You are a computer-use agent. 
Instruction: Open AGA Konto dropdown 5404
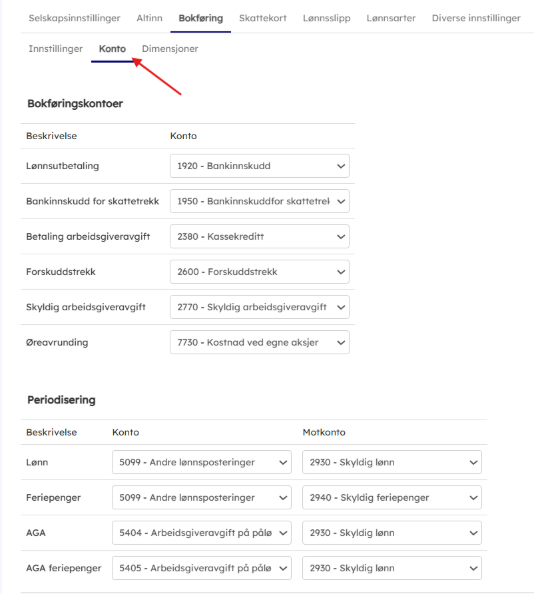[202, 533]
